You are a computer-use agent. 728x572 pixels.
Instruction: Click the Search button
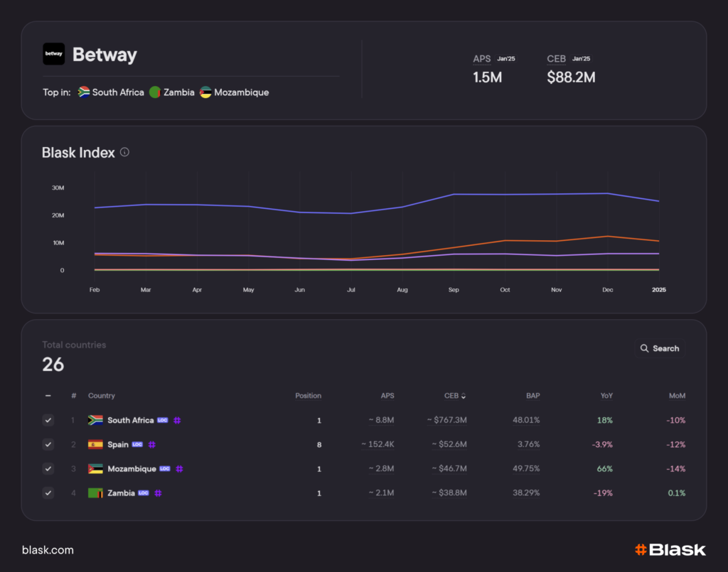point(659,348)
